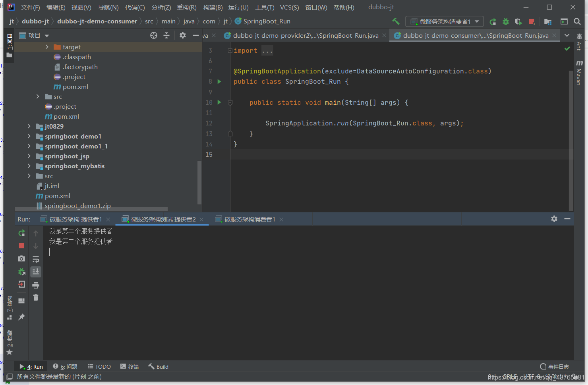Open the 终端 terminal tool window
The image size is (588, 385).
click(130, 366)
